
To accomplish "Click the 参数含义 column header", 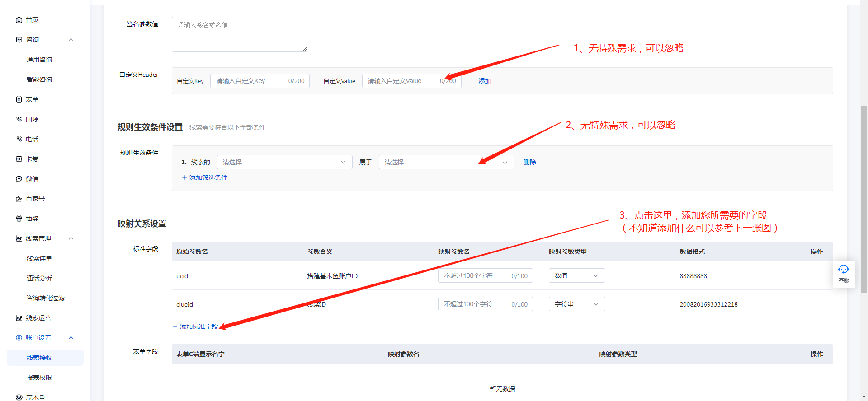I will tap(320, 252).
